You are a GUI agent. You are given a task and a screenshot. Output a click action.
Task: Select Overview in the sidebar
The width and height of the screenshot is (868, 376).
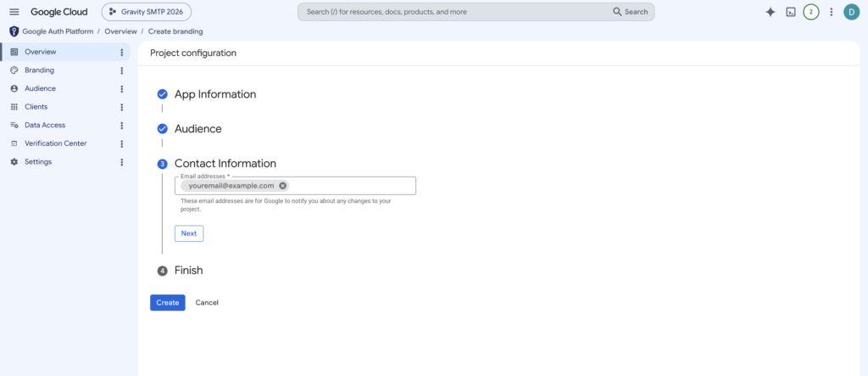coord(64,52)
